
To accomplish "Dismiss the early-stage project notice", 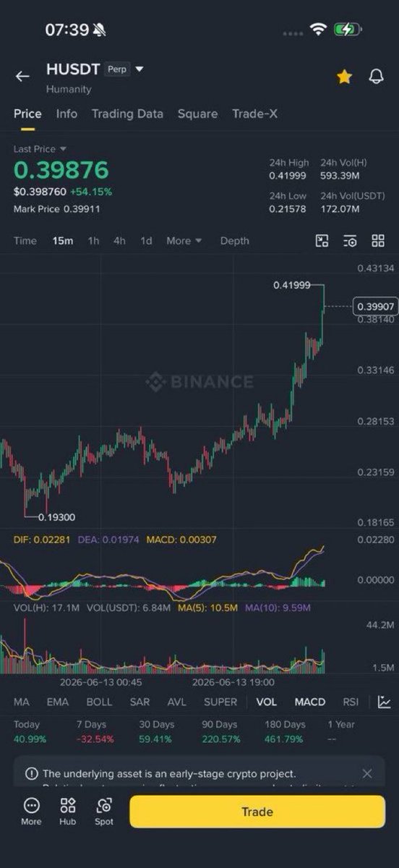I will [x=367, y=773].
